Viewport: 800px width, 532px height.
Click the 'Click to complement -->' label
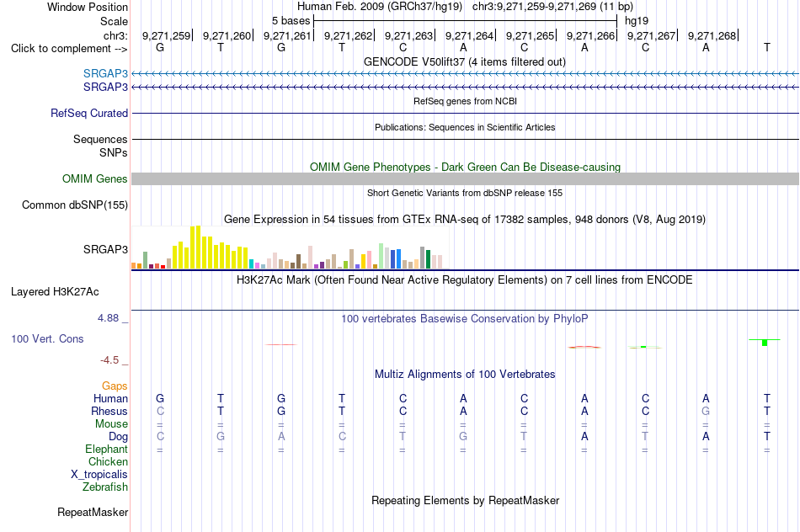[69, 49]
